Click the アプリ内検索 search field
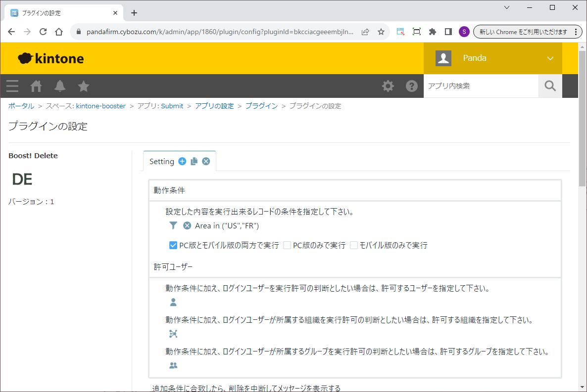This screenshot has height=392, width=587. [x=481, y=86]
